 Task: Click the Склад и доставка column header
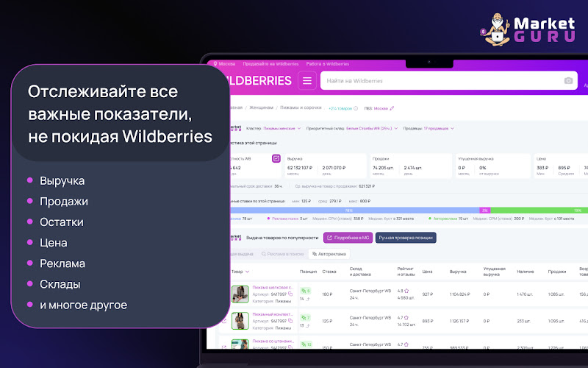(360, 272)
